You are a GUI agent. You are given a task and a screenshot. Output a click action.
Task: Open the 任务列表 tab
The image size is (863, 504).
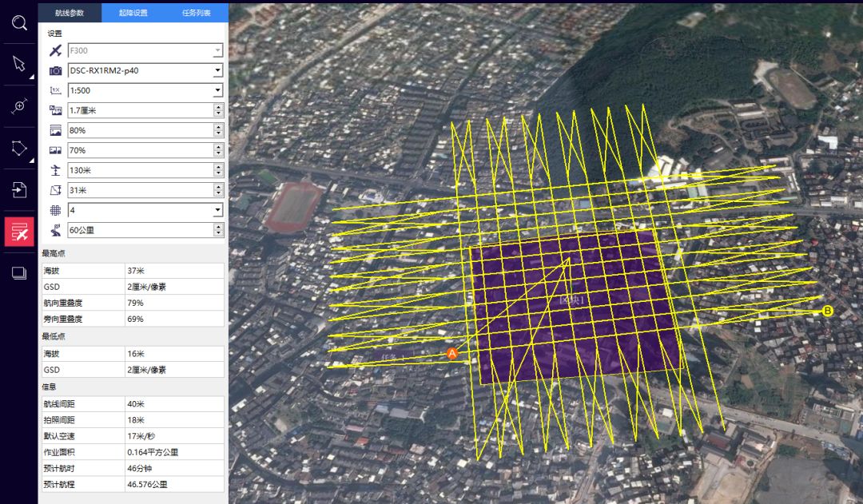click(196, 13)
